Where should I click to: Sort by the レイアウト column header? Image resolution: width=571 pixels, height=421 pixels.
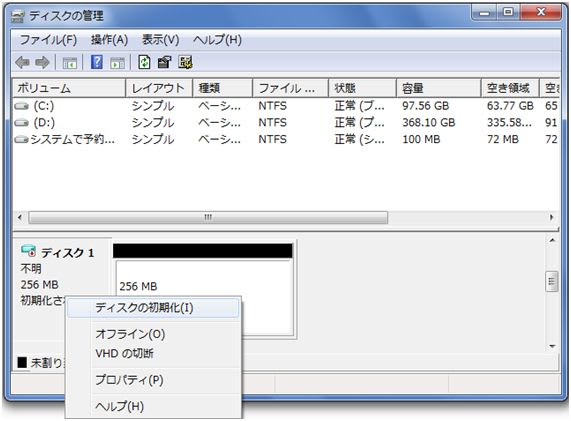pos(159,88)
